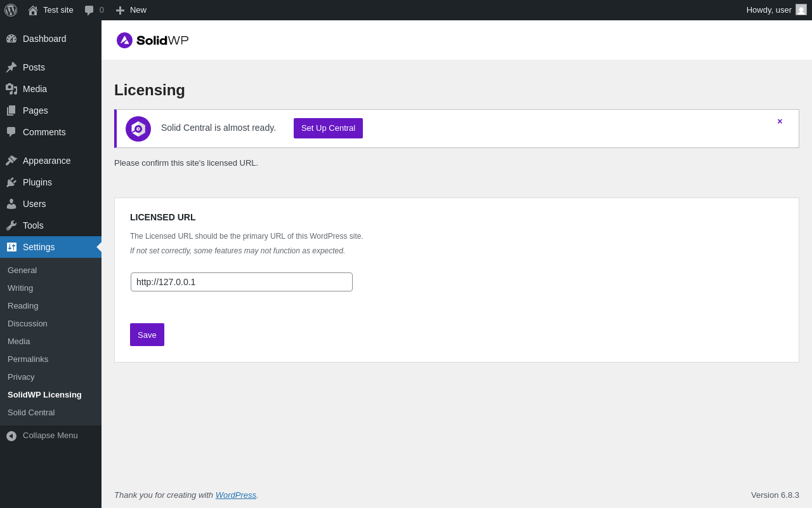Image resolution: width=812 pixels, height=508 pixels.
Task: Click the New plus icon
Action: [x=120, y=10]
